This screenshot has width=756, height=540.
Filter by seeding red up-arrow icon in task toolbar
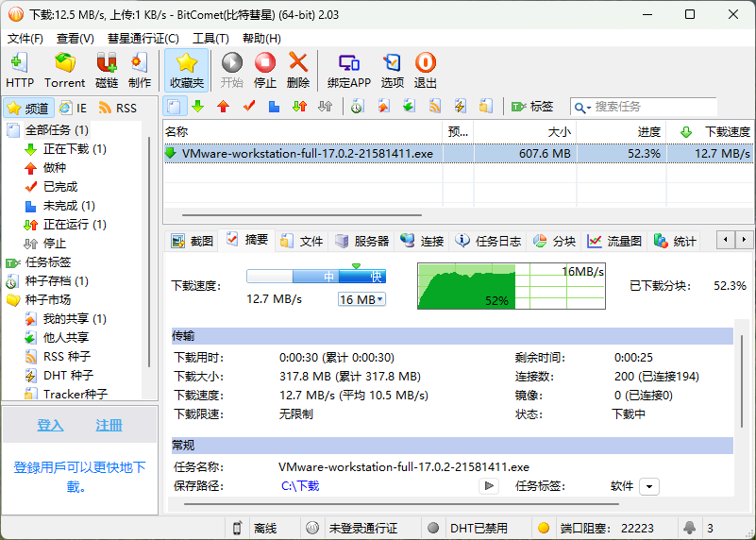pyautogui.click(x=224, y=107)
